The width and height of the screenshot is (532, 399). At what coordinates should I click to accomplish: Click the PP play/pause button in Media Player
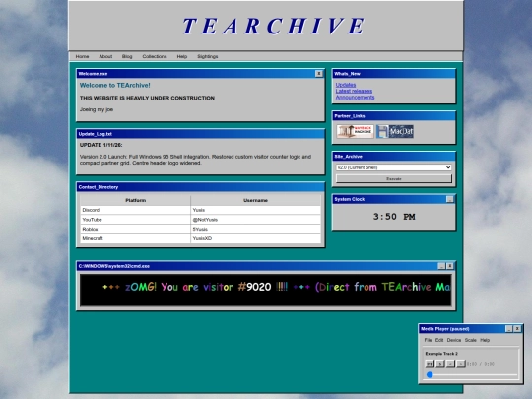click(x=430, y=364)
